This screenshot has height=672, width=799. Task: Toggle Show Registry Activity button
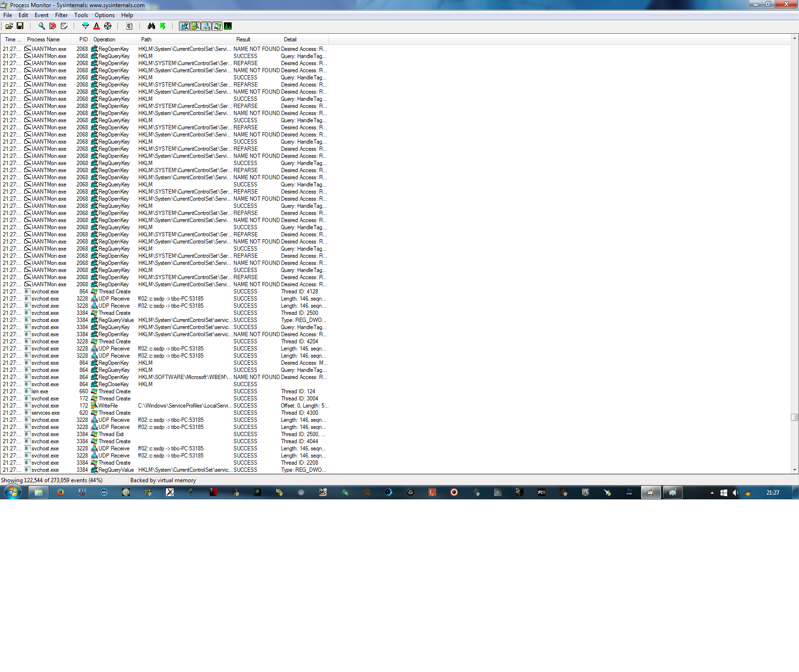point(184,26)
